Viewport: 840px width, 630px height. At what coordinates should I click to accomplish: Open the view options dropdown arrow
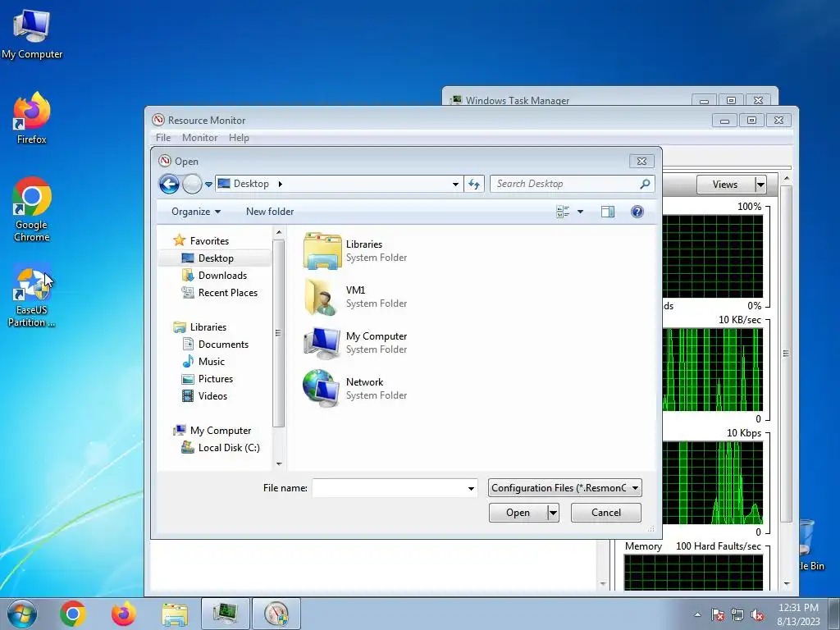(580, 212)
